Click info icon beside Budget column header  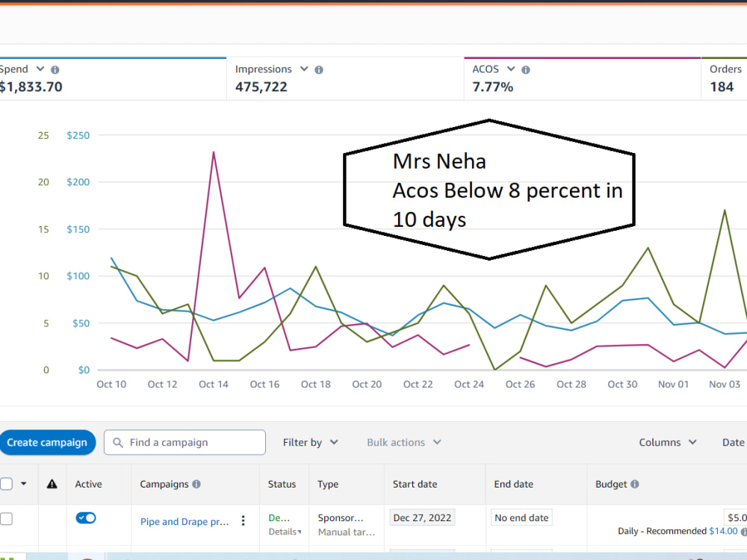634,484
